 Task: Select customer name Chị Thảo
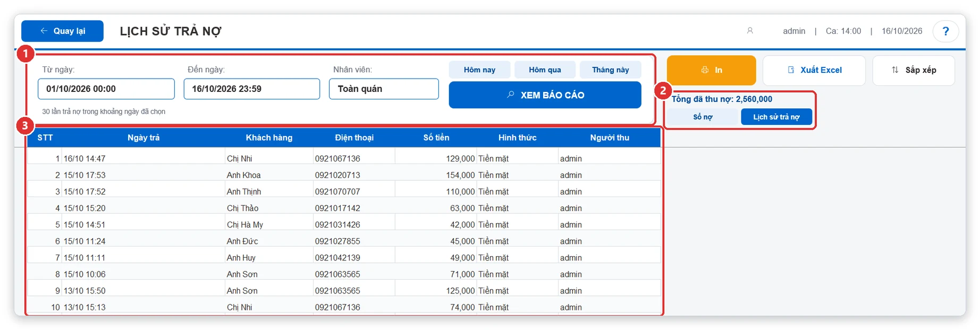243,208
